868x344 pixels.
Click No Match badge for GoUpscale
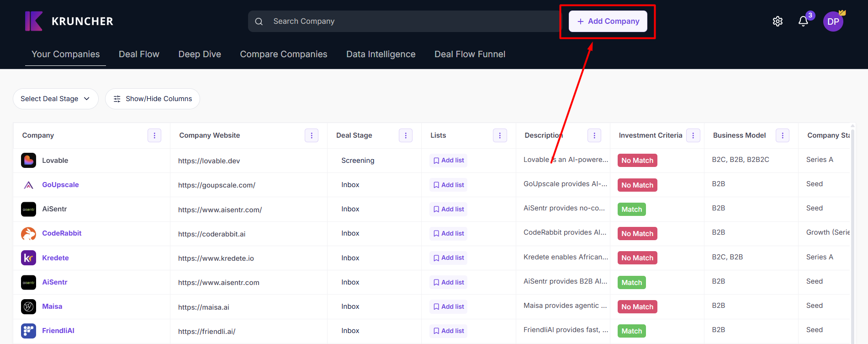637,185
